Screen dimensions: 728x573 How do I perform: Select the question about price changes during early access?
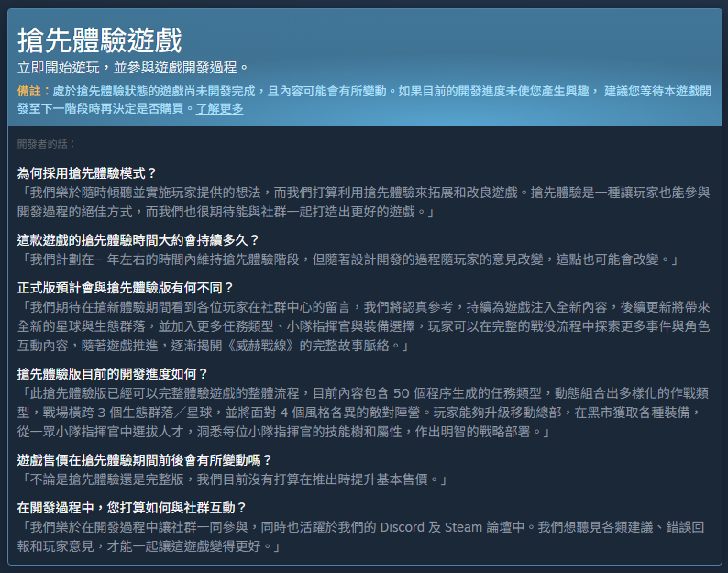tap(145, 459)
